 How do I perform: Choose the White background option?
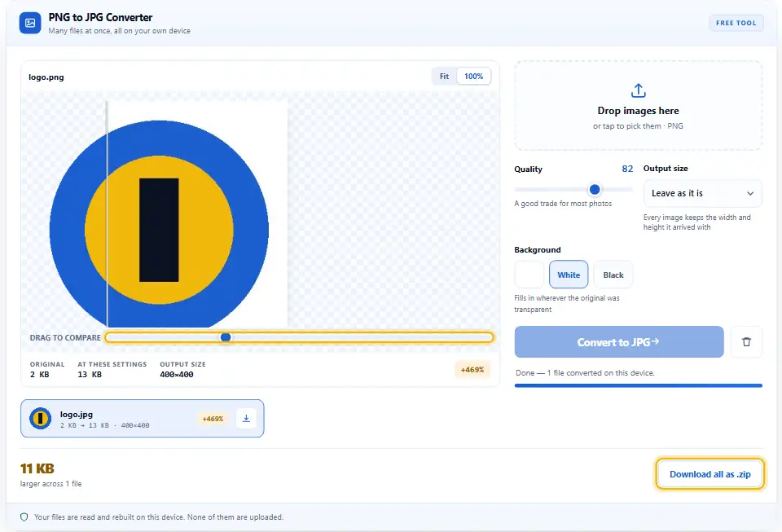569,275
